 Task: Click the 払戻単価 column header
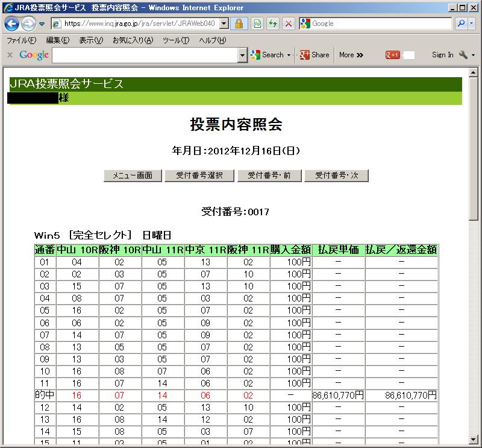point(339,250)
